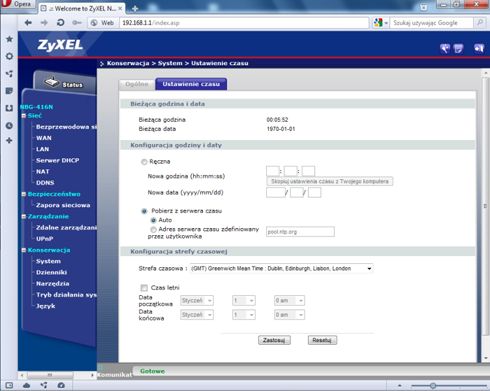Open Unite share panel in Opera sidebar
490x391 pixels.
coord(9,74)
